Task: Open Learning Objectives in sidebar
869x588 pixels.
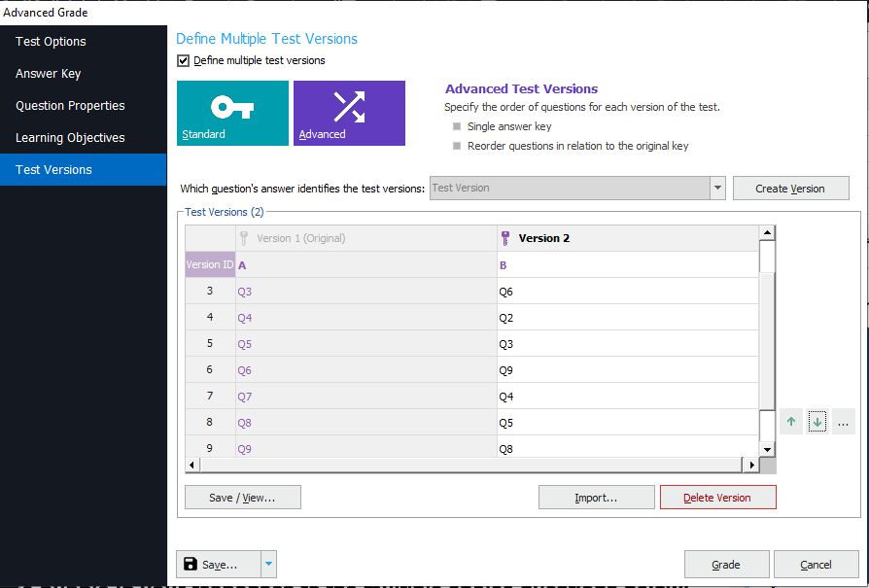Action: pyautogui.click(x=70, y=138)
